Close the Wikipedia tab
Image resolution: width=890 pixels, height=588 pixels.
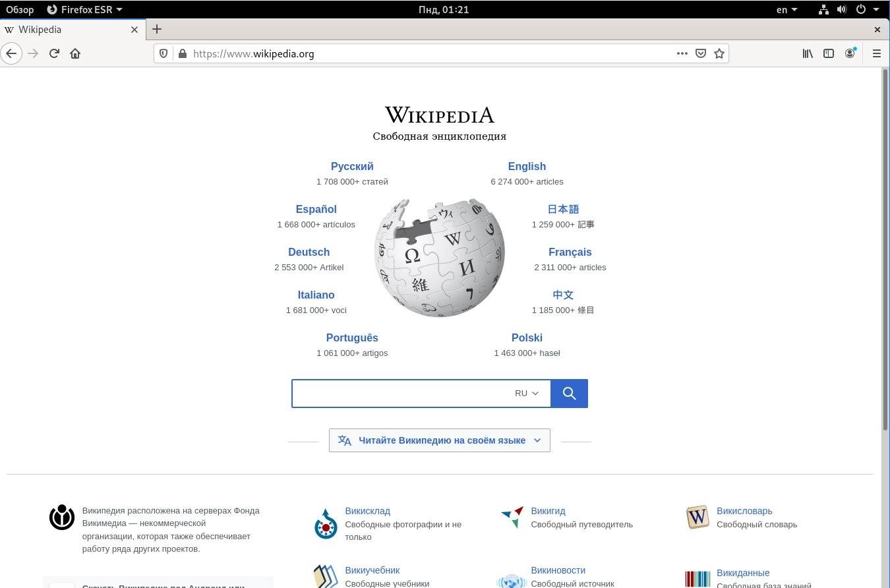(134, 30)
